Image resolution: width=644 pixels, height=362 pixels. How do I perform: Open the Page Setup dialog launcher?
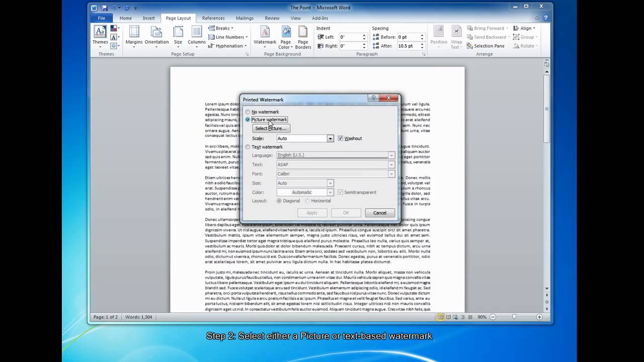point(247,54)
